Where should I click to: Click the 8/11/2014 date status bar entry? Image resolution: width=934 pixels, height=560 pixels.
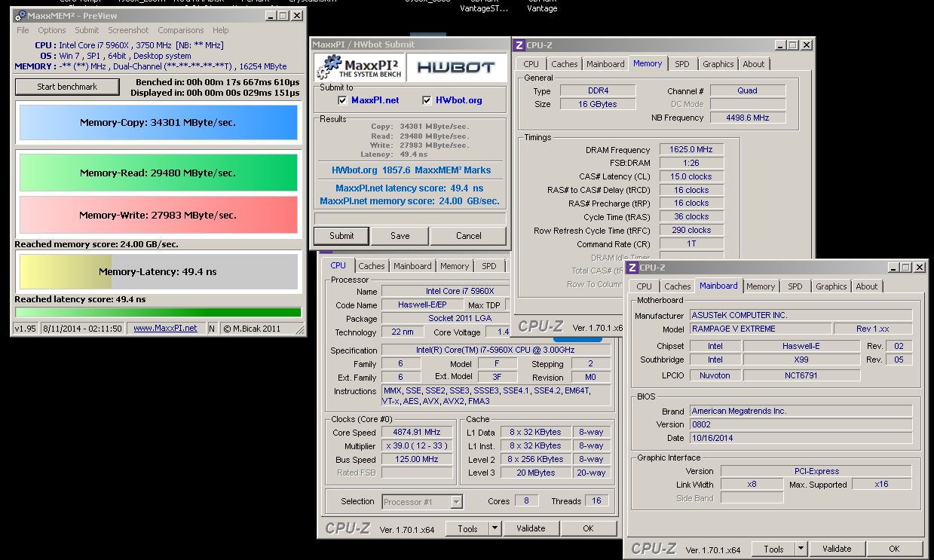pos(82,328)
